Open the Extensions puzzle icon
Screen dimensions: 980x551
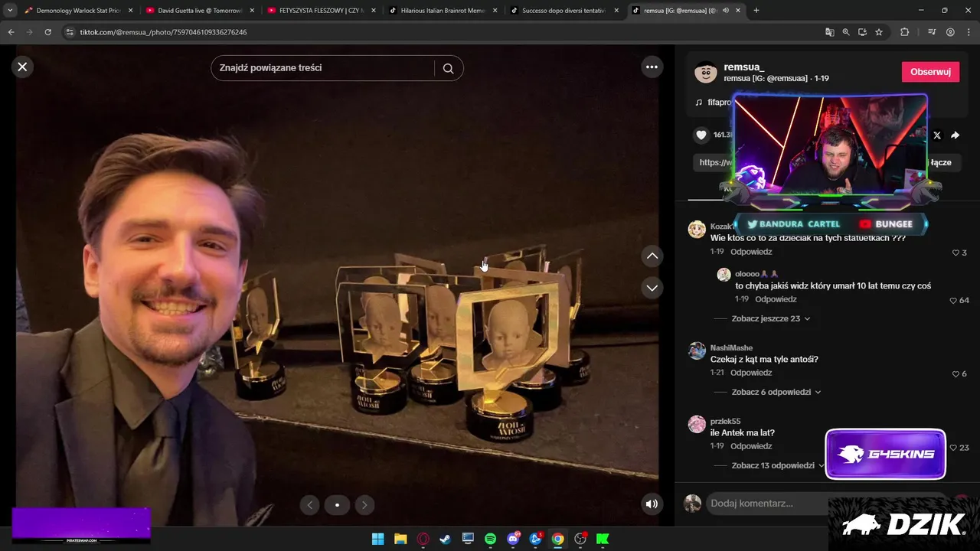click(904, 32)
